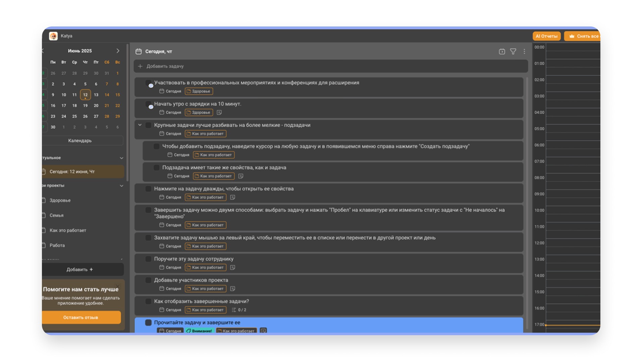This screenshot has width=644, height=362.
Task: Tick the "Добавьте участников проекта" checkbox
Action: (148, 280)
